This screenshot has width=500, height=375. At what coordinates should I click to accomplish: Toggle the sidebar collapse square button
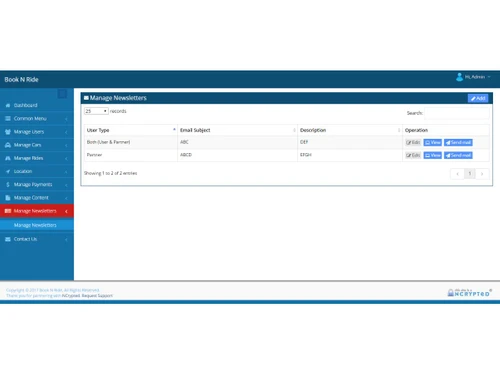(62, 94)
